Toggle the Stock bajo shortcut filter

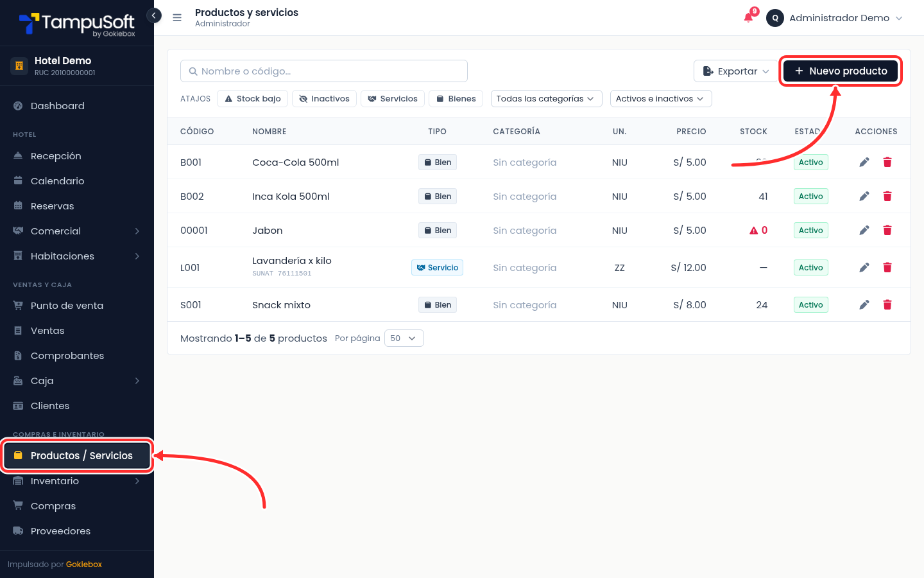click(253, 99)
